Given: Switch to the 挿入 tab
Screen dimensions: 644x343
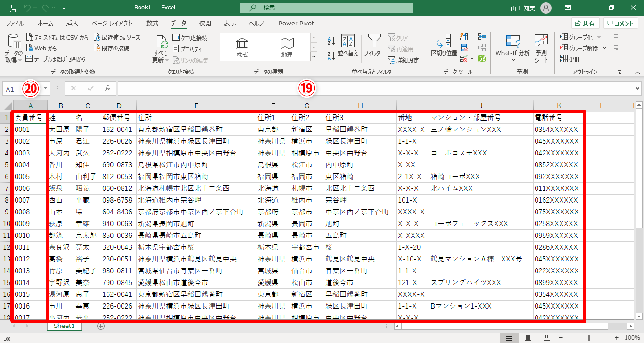Looking at the screenshot, I should (72, 23).
